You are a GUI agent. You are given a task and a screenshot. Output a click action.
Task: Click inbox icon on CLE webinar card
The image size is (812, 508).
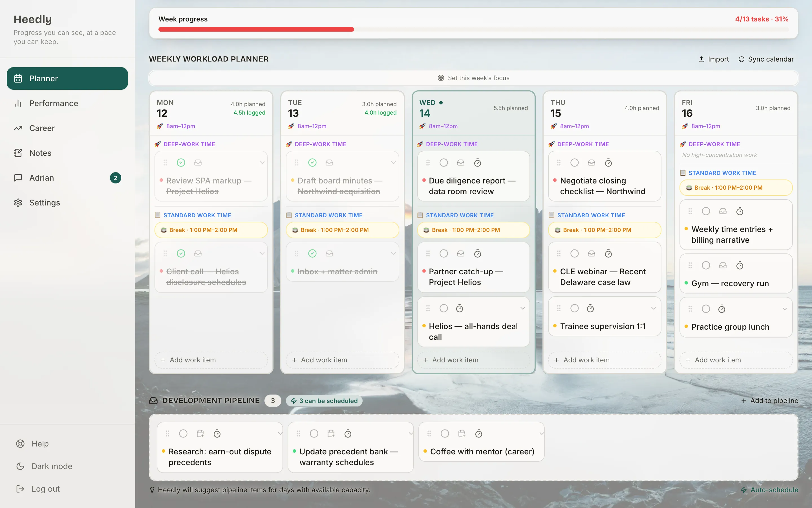point(592,254)
